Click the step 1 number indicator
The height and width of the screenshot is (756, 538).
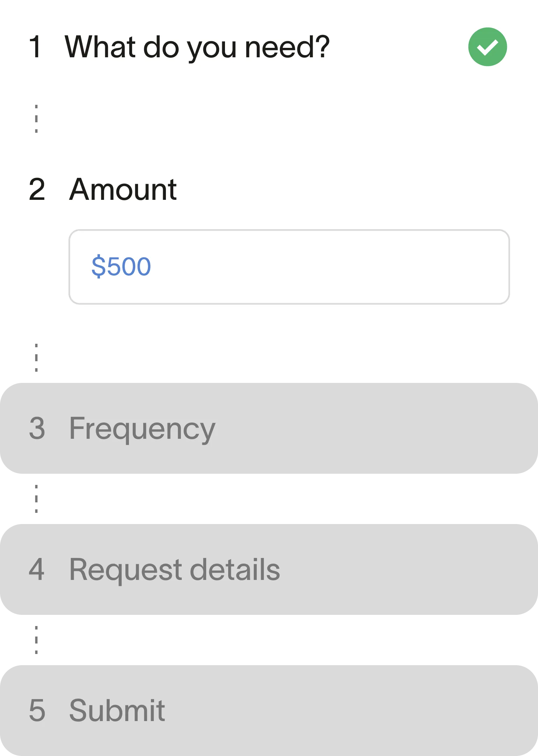coord(36,47)
